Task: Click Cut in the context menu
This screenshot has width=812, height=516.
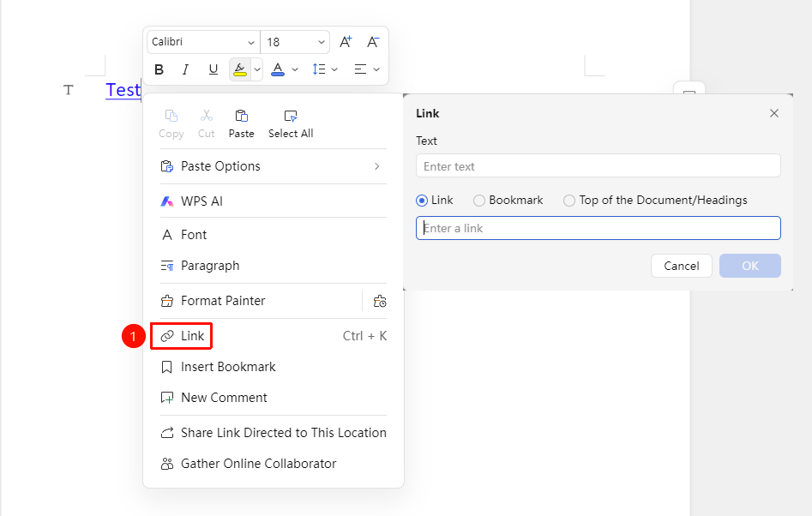Action: click(x=206, y=124)
